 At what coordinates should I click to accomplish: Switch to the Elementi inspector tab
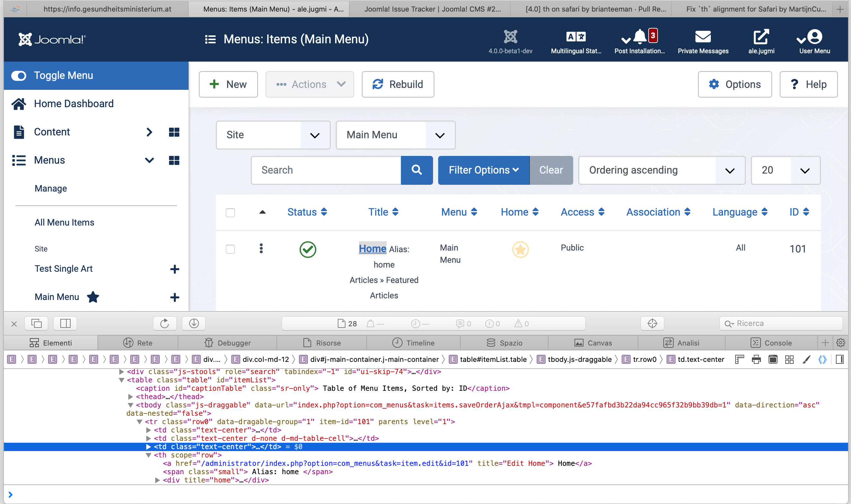(x=51, y=343)
